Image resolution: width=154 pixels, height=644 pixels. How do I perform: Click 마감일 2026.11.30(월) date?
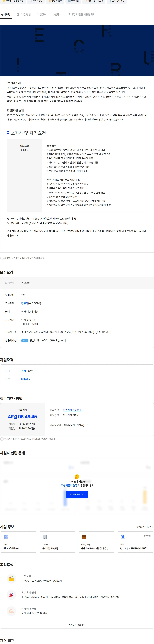(x=27, y=428)
